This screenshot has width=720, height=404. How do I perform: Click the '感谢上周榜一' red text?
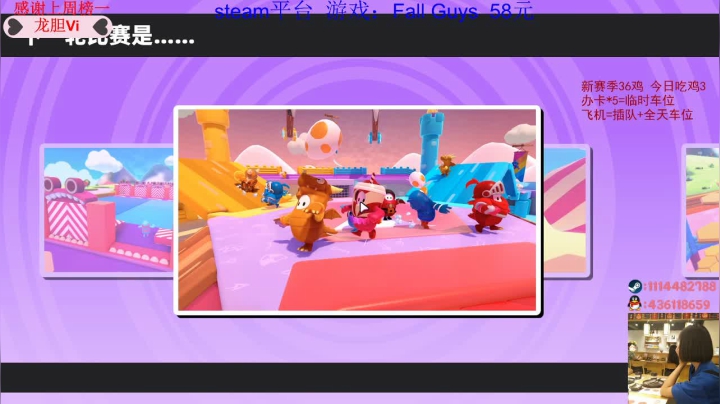[x=62, y=8]
